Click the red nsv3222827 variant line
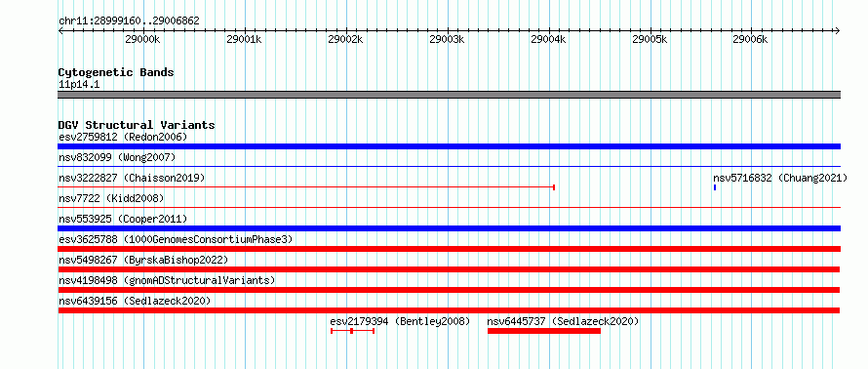This screenshot has height=369, width=868. 306,187
